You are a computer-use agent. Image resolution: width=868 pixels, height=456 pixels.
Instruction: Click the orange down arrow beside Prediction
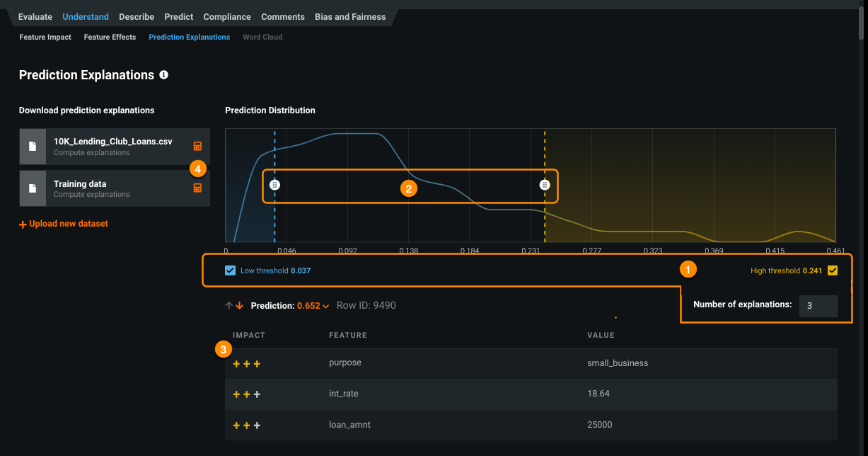239,306
